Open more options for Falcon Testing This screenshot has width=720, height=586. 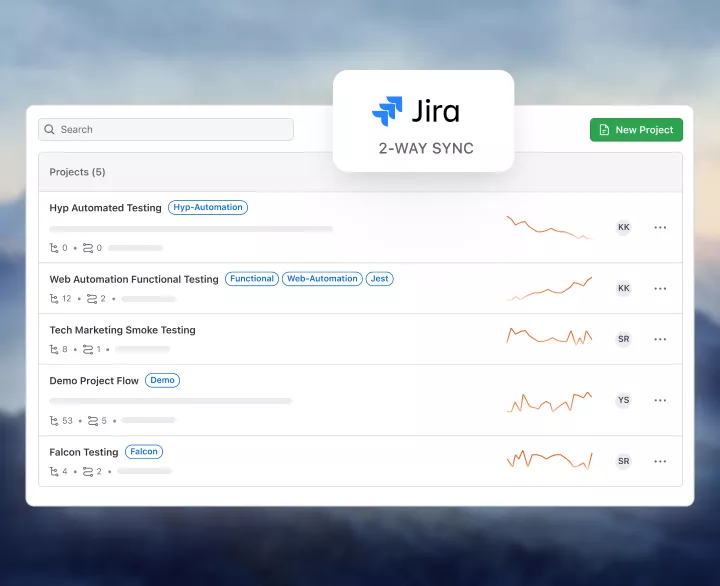point(660,461)
